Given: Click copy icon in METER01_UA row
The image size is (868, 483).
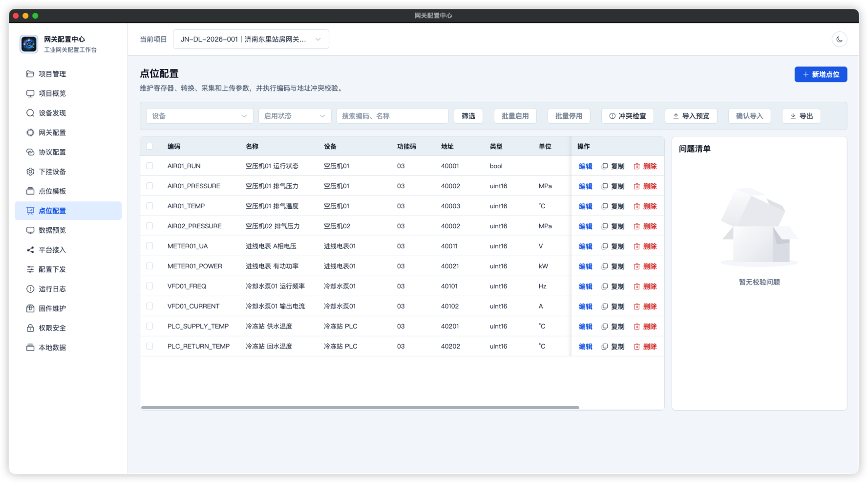Looking at the screenshot, I should (x=604, y=246).
